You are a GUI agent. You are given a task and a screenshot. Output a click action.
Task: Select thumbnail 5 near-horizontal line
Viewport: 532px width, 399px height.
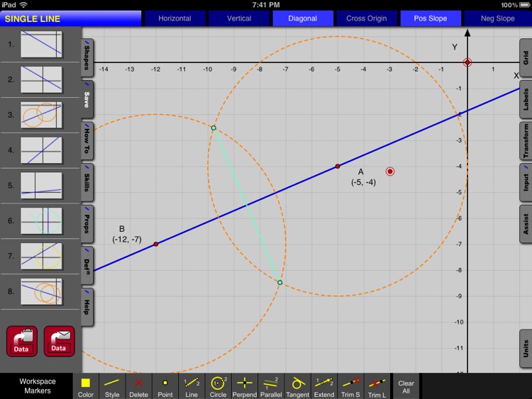pos(41,186)
